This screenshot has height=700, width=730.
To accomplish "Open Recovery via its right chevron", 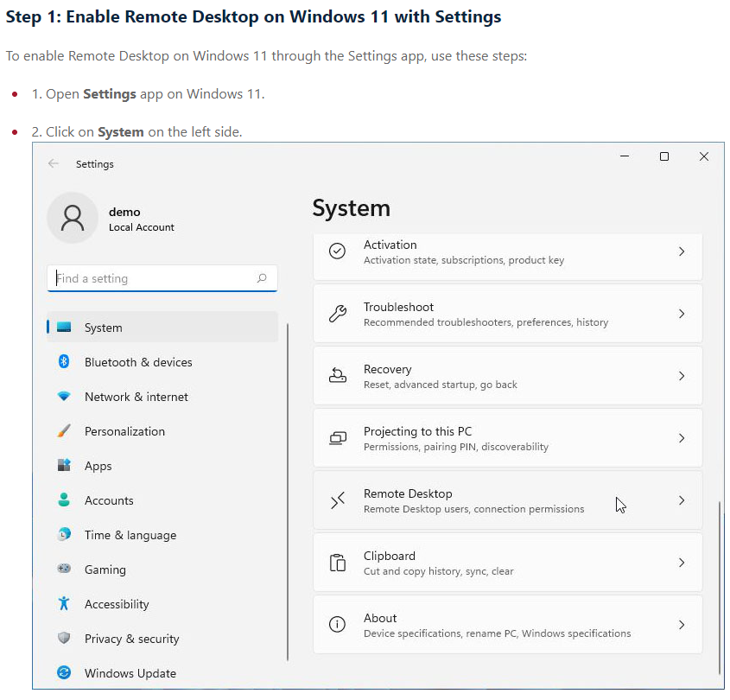I will point(682,376).
